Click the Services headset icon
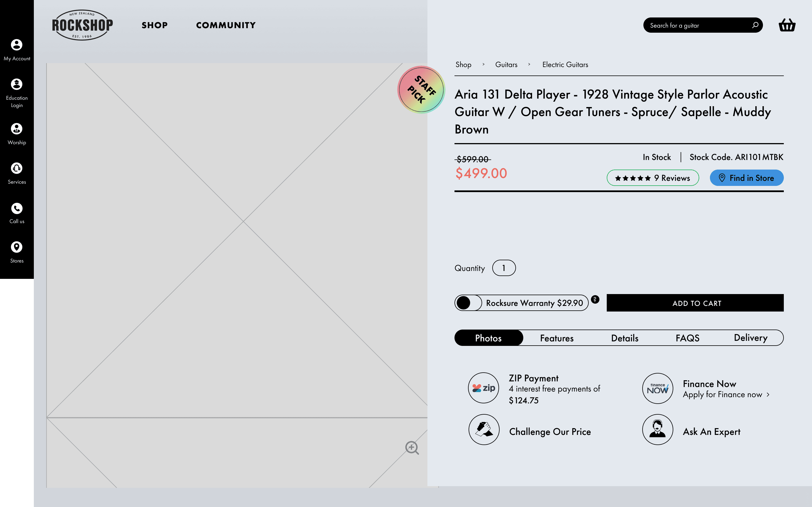Screen dimensions: 812x507 pyautogui.click(x=16, y=168)
